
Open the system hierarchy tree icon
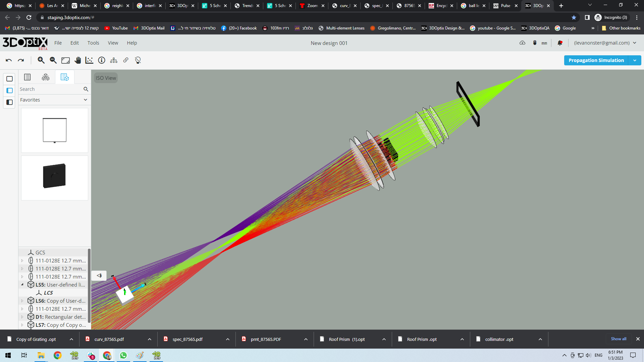[114, 60]
